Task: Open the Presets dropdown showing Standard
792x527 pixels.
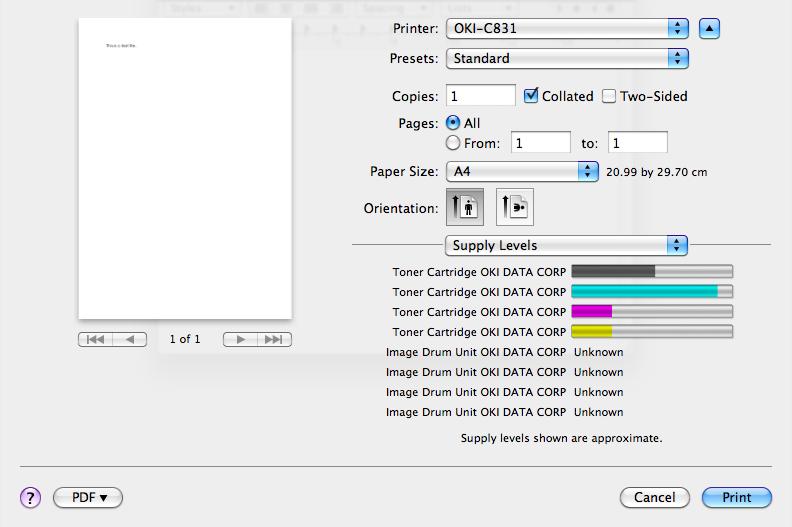Action: pyautogui.click(x=567, y=59)
